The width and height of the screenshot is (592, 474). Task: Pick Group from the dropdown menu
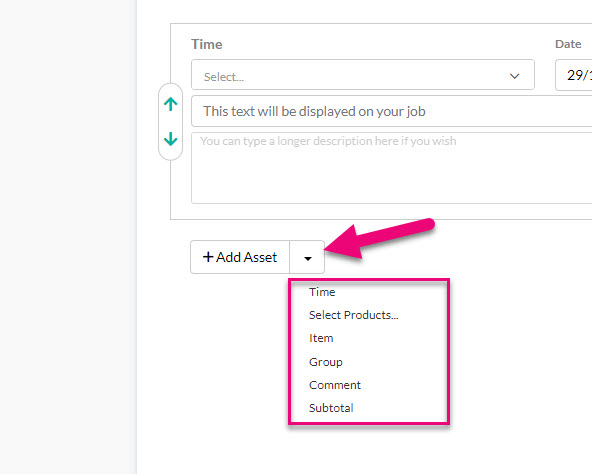(x=325, y=362)
